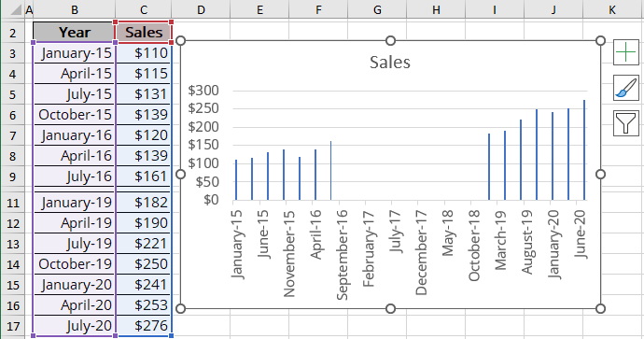
Task: Click the $190 sales cell
Action: [144, 223]
